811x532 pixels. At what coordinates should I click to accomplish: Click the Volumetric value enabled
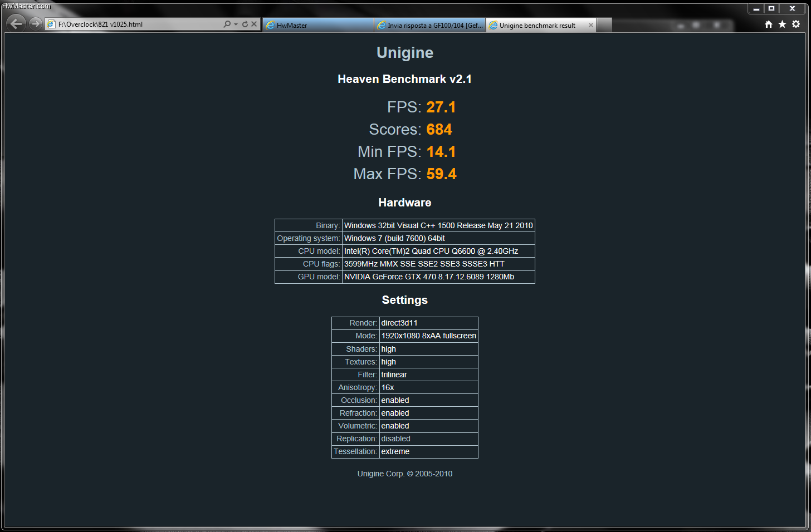coord(428,426)
